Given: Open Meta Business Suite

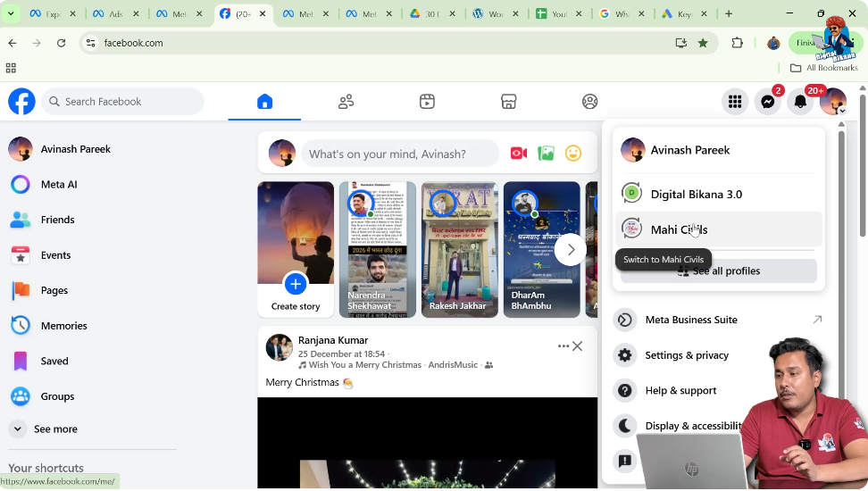Looking at the screenshot, I should 719,320.
